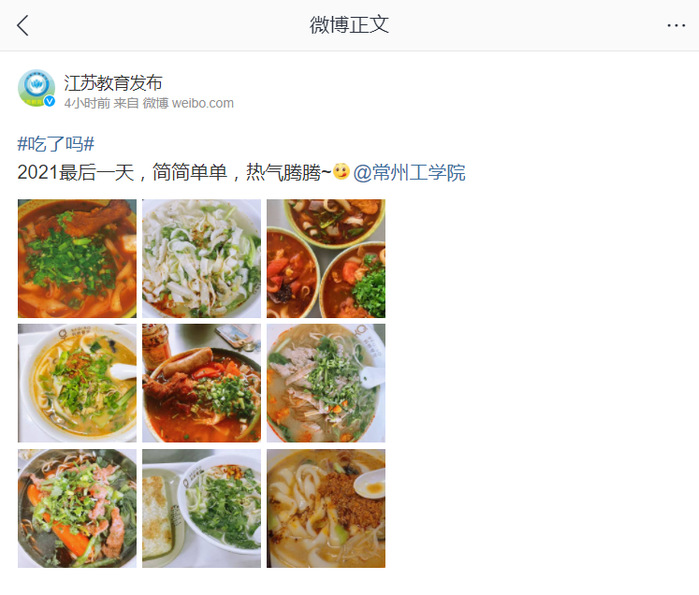Viewport: 699px width, 595px height.
Task: Click the 微博正文 page title
Action: pos(349,25)
